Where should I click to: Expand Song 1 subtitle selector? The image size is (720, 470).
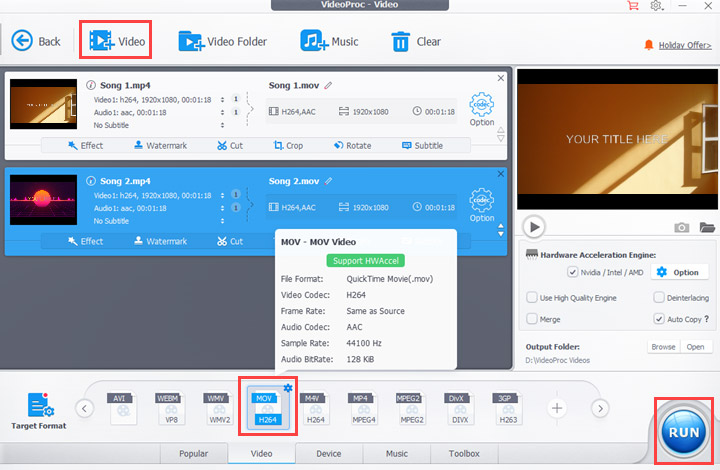tap(222, 125)
